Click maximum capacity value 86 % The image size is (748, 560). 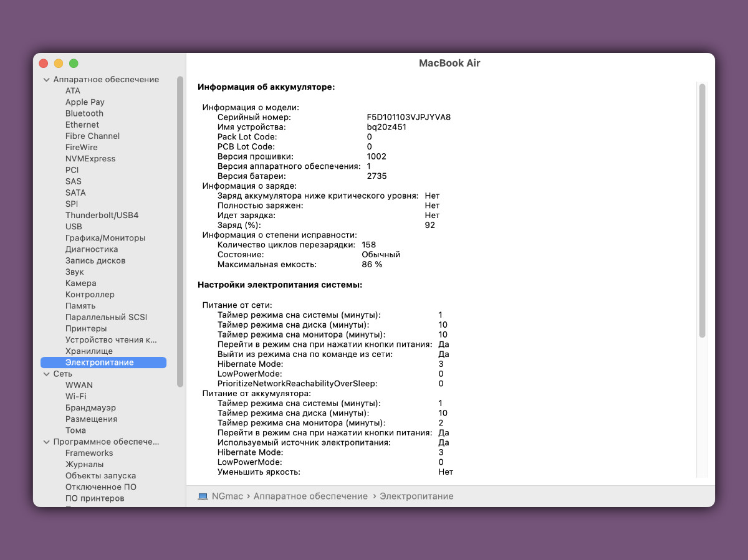[372, 265]
